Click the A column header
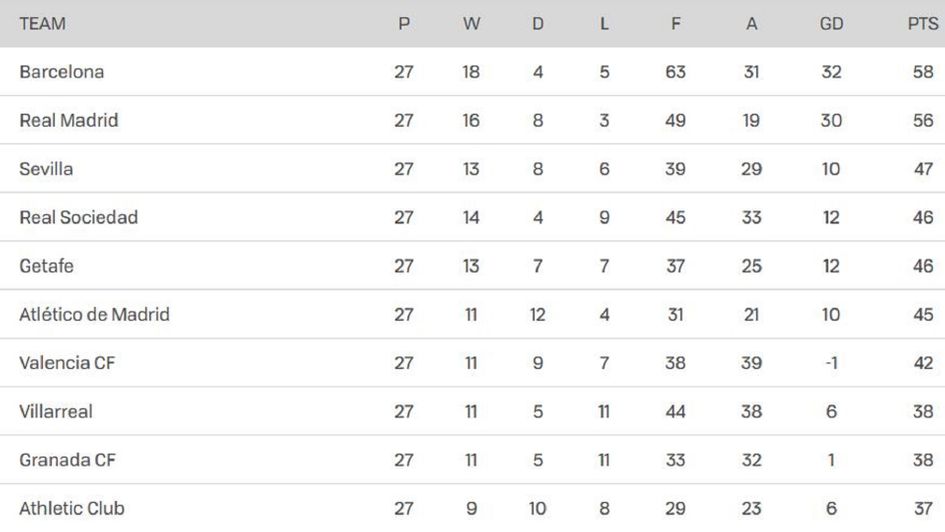Viewport: 945px width, 532px height. 752,24
